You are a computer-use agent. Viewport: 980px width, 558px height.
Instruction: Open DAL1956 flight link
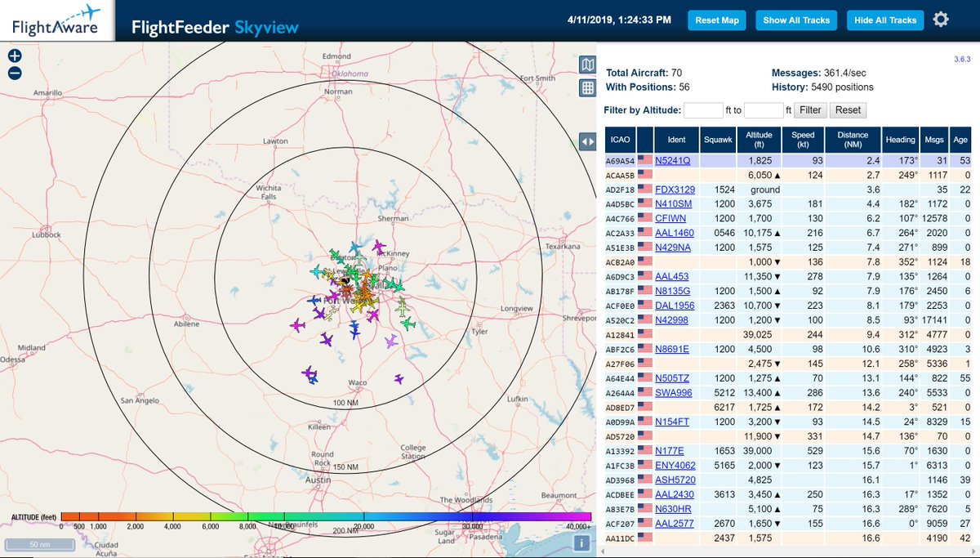pyautogui.click(x=675, y=304)
